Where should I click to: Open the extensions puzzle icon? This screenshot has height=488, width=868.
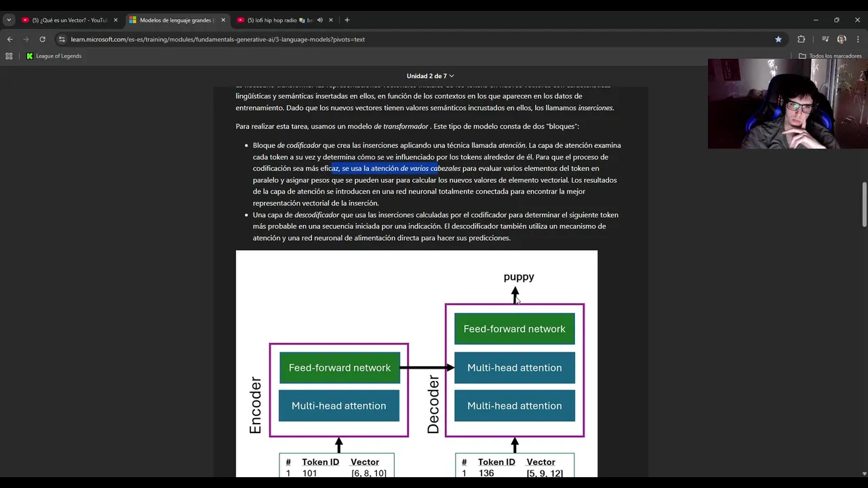tap(801, 39)
